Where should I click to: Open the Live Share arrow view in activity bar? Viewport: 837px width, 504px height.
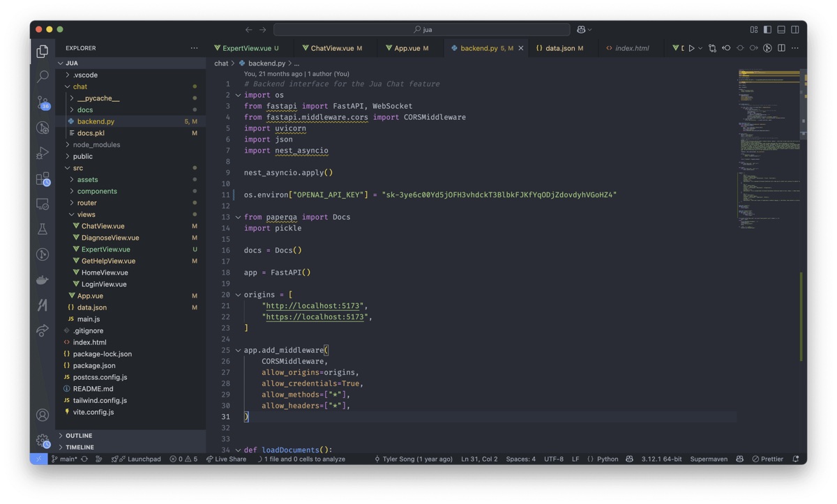pyautogui.click(x=43, y=330)
